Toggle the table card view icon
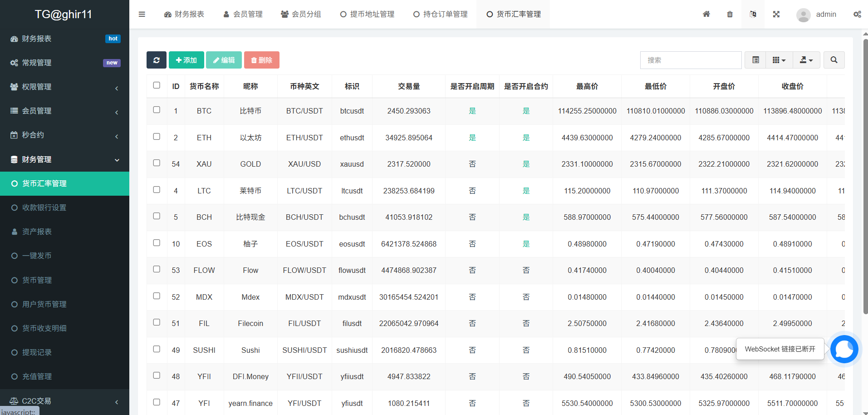 coord(755,60)
